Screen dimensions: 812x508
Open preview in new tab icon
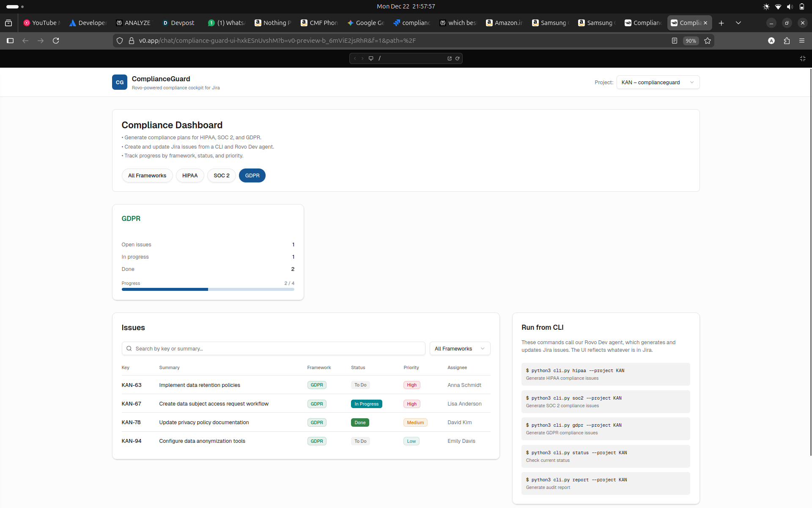(x=450, y=58)
